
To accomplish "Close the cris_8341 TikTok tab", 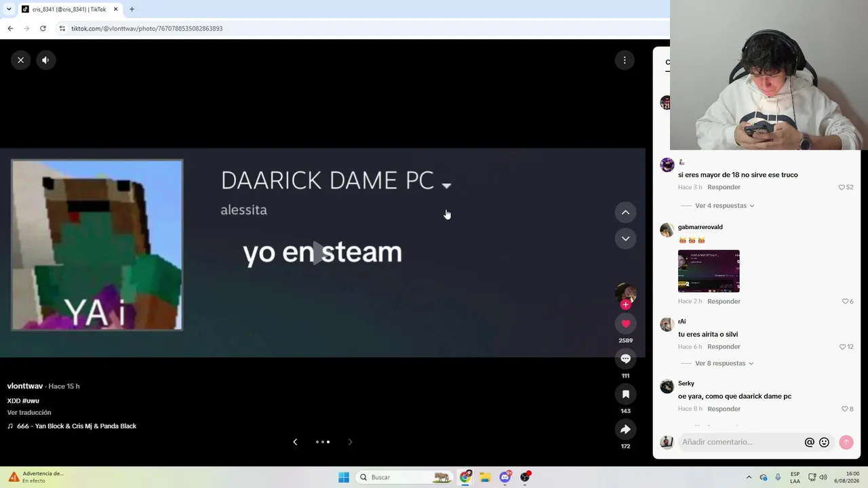I will pos(115,9).
